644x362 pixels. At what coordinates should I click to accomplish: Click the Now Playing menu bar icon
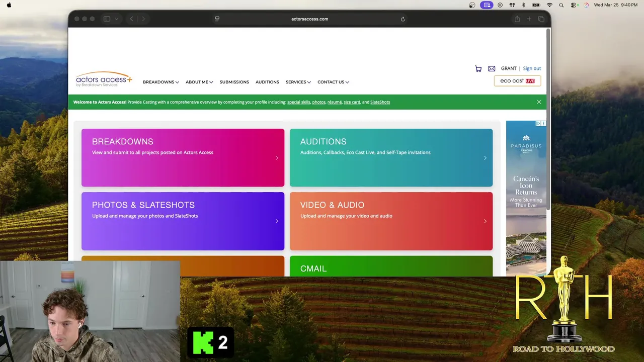pos(500,5)
